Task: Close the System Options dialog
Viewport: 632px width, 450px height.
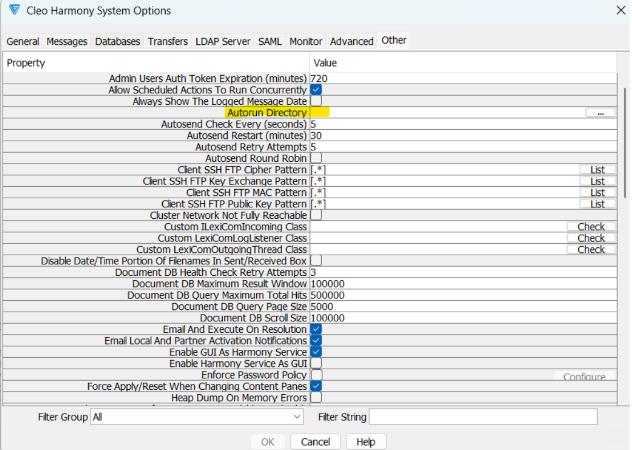Action: pos(621,10)
